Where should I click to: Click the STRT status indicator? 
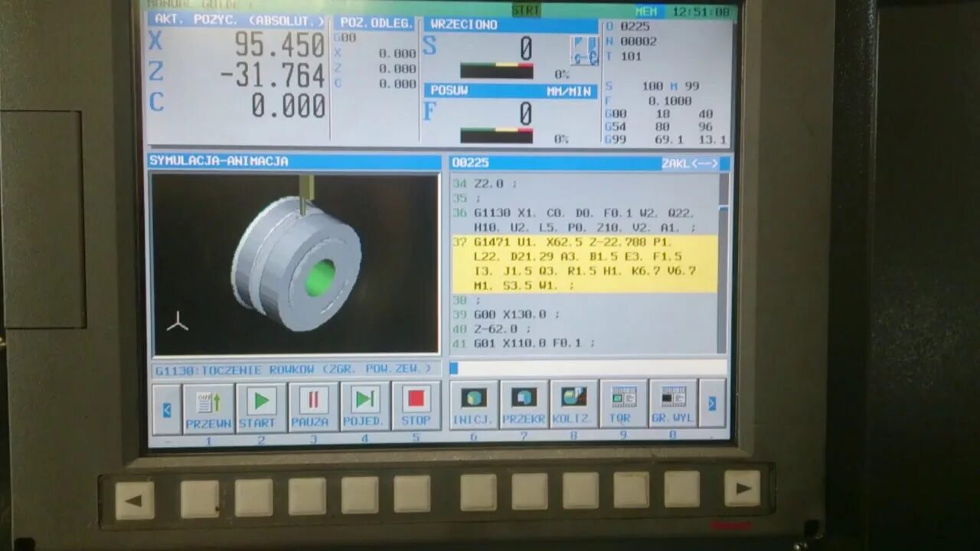point(526,11)
